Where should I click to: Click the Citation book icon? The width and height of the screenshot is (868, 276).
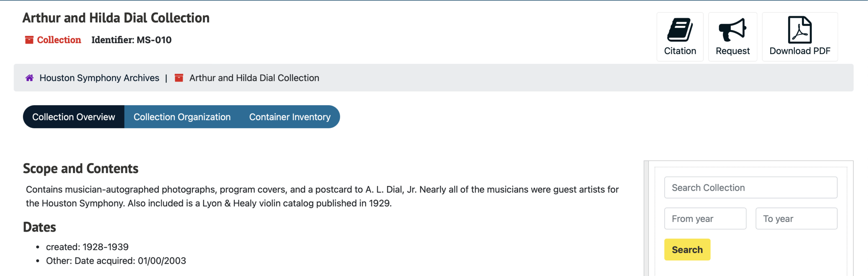(679, 30)
